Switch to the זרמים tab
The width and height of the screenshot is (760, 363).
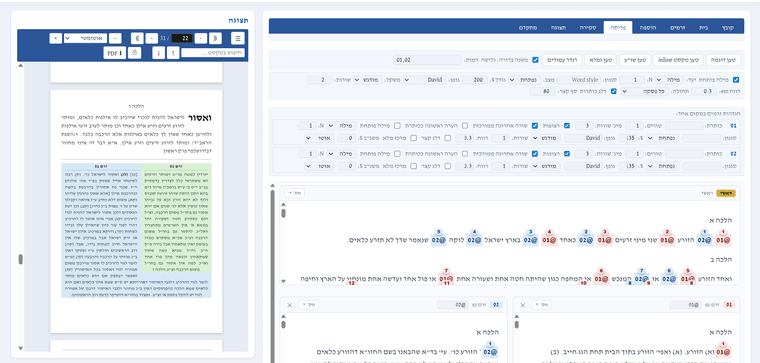pos(677,28)
